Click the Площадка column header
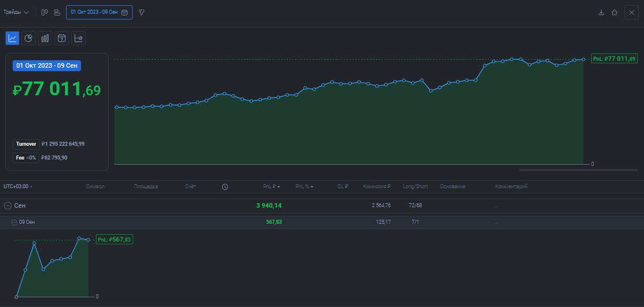The height and width of the screenshot is (307, 644). pyautogui.click(x=146, y=186)
